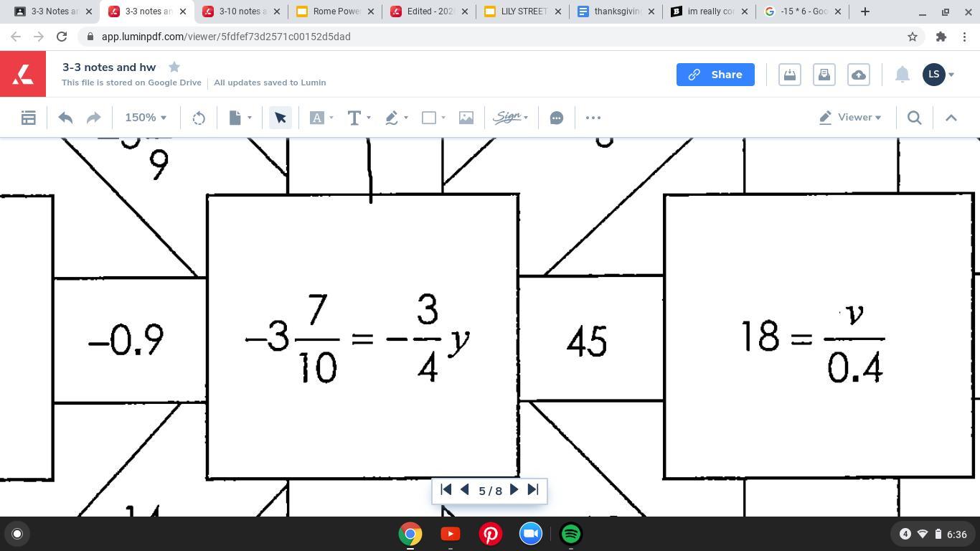
Task: Open the 150% zoom dropdown
Action: click(146, 118)
